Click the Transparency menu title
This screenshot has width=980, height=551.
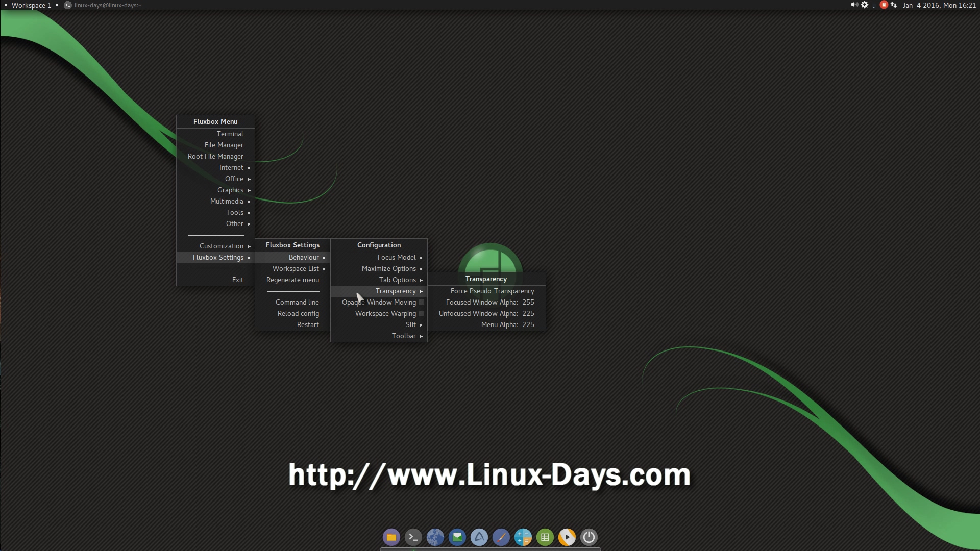tap(486, 279)
